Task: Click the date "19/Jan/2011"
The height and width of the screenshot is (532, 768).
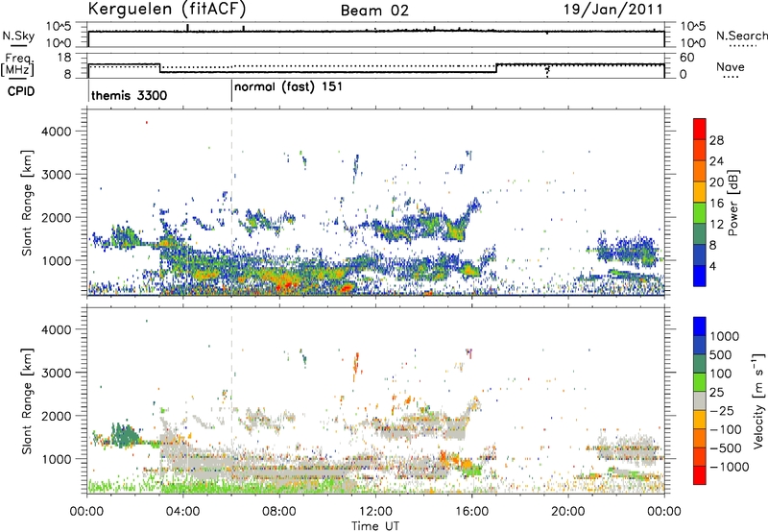Action: 613,9
